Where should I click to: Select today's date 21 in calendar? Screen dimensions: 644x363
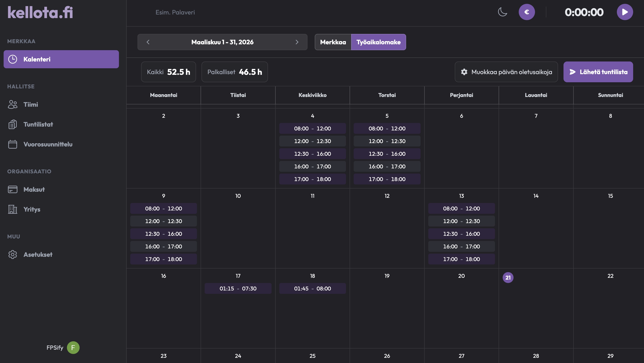pos(508,278)
